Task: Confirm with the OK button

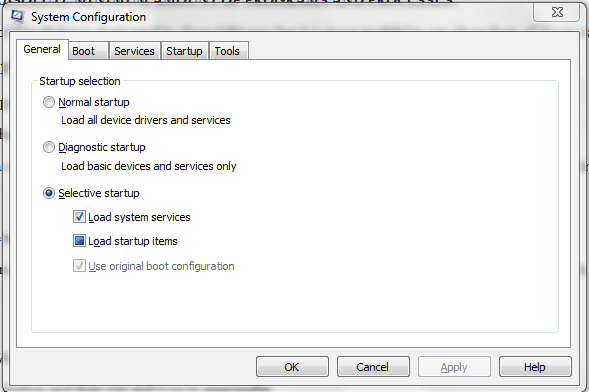Action: pyautogui.click(x=292, y=366)
